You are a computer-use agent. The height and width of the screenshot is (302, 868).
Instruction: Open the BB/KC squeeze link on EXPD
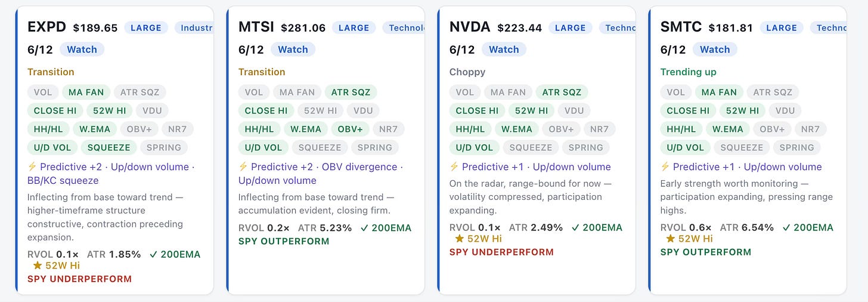[x=63, y=180]
